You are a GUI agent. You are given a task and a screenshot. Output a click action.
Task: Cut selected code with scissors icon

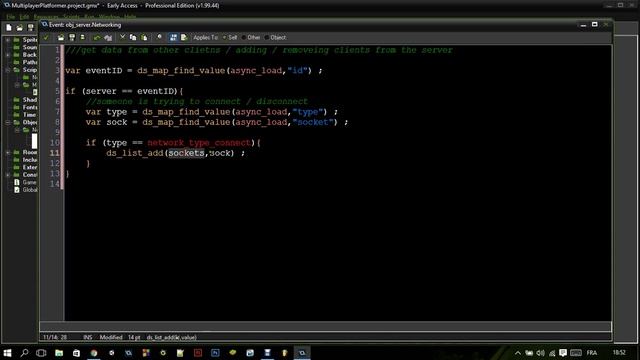click(122, 38)
